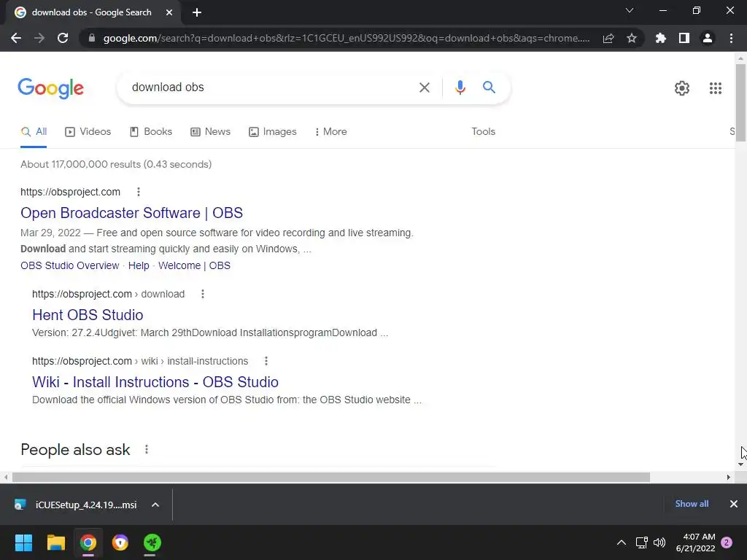
Task: Click the scroll-down arrow of vertical scrollbar
Action: (740, 464)
